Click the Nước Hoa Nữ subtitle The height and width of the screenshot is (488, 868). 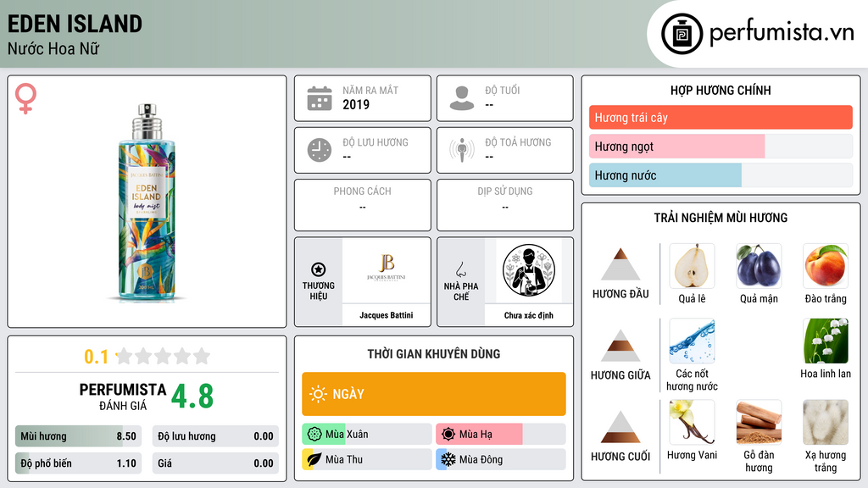click(53, 49)
